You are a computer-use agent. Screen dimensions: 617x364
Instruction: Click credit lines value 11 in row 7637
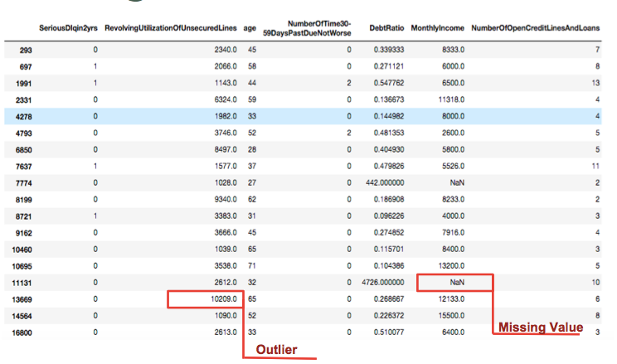pos(595,166)
